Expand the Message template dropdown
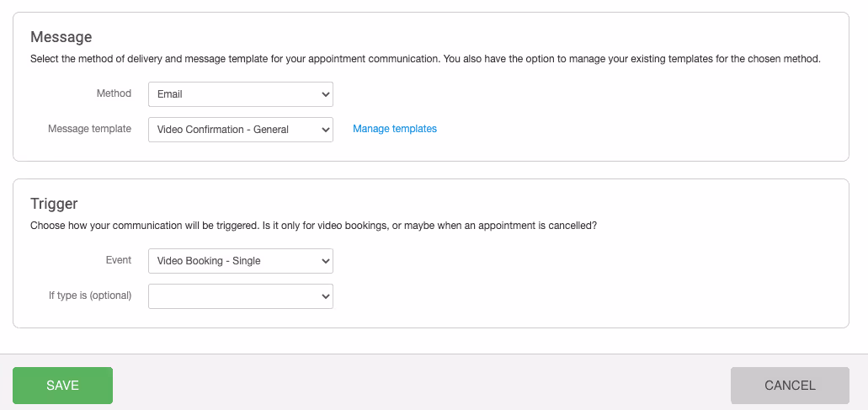The width and height of the screenshot is (868, 410). pos(240,130)
